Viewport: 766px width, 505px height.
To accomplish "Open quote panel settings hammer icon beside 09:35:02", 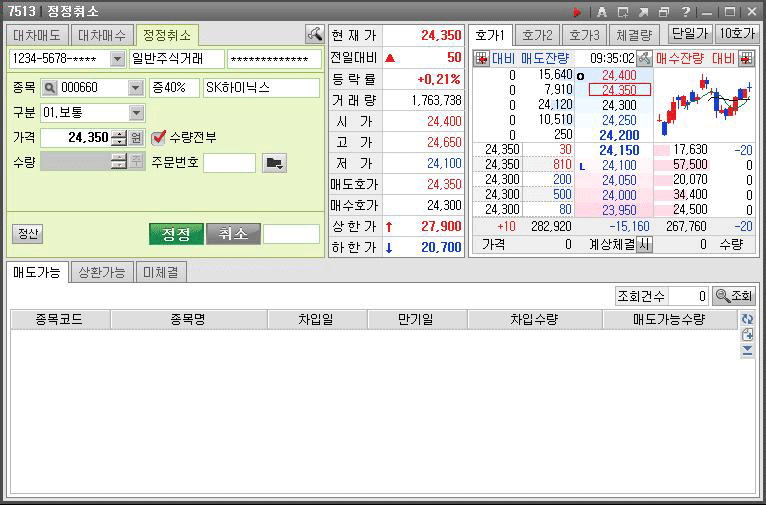I will (644, 58).
